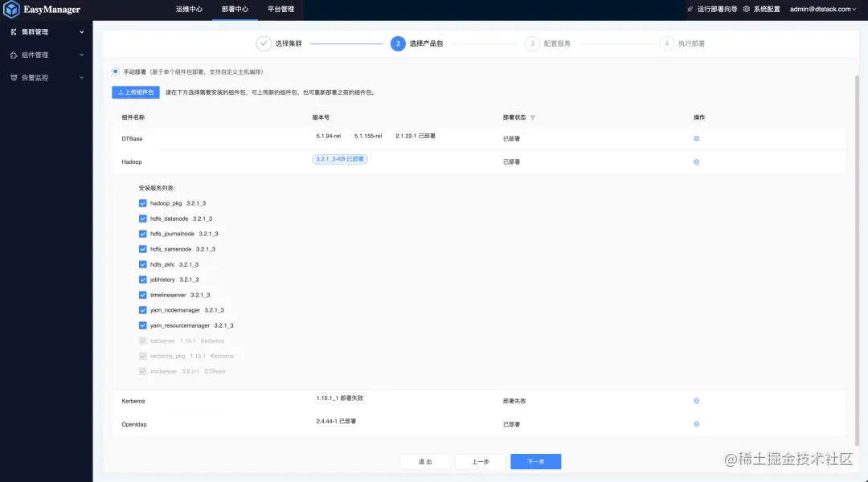
Task: Click the 选择集群 step label
Action: pyautogui.click(x=289, y=43)
